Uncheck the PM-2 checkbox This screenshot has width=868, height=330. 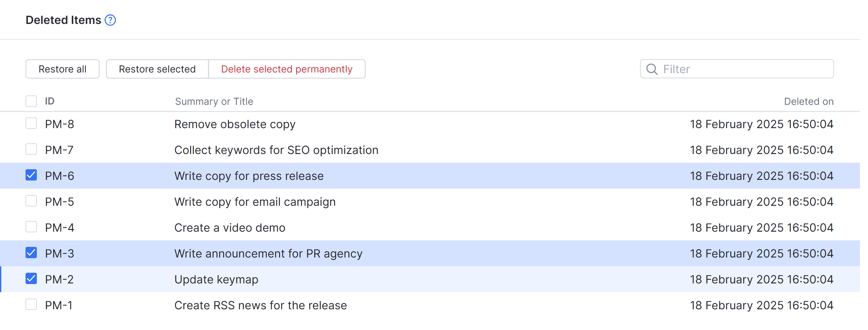(x=31, y=279)
